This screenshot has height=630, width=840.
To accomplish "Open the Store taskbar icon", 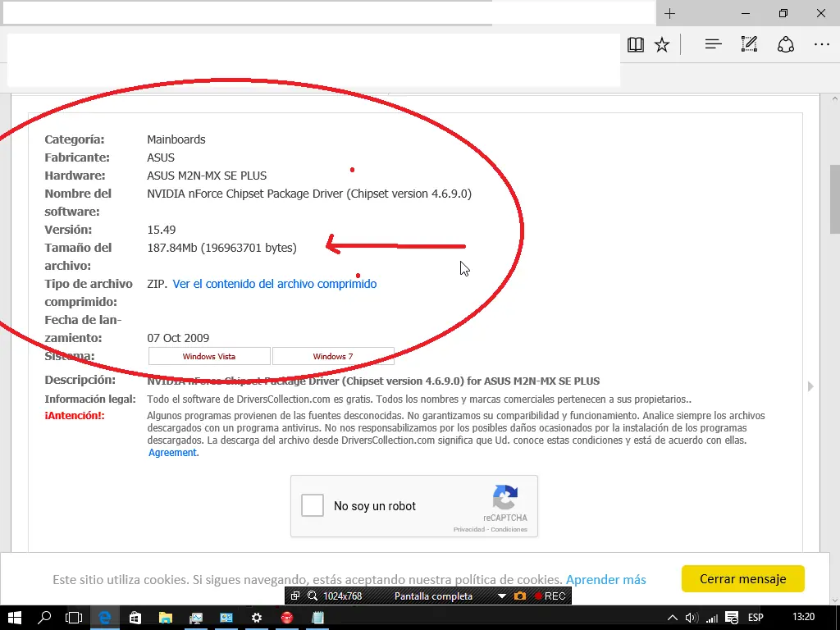I will click(x=135, y=618).
